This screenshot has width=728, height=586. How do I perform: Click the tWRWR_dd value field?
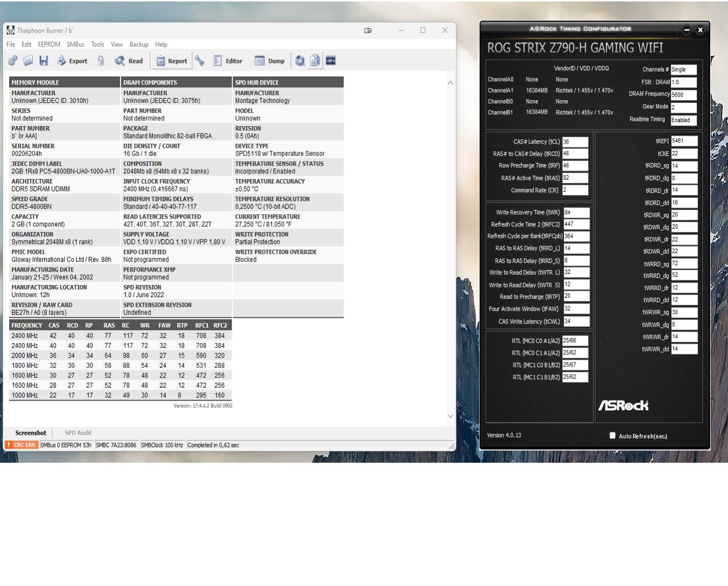click(684, 349)
